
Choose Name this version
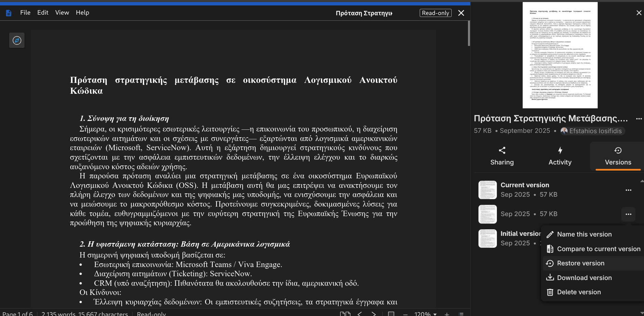593,234
